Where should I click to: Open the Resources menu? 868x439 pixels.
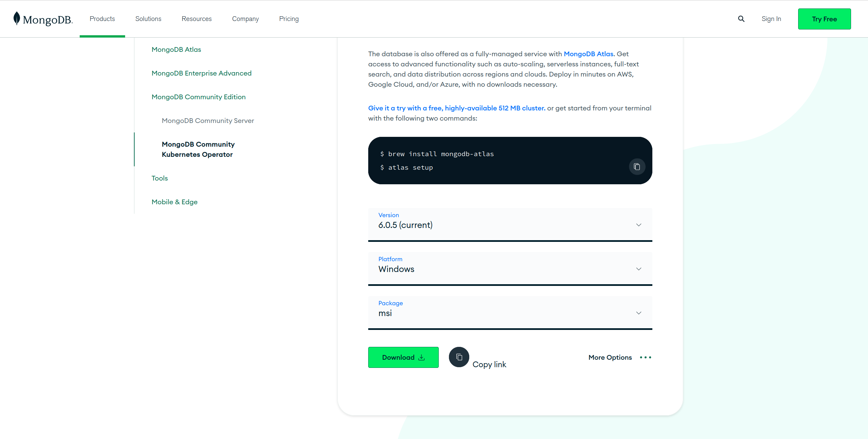pos(197,19)
